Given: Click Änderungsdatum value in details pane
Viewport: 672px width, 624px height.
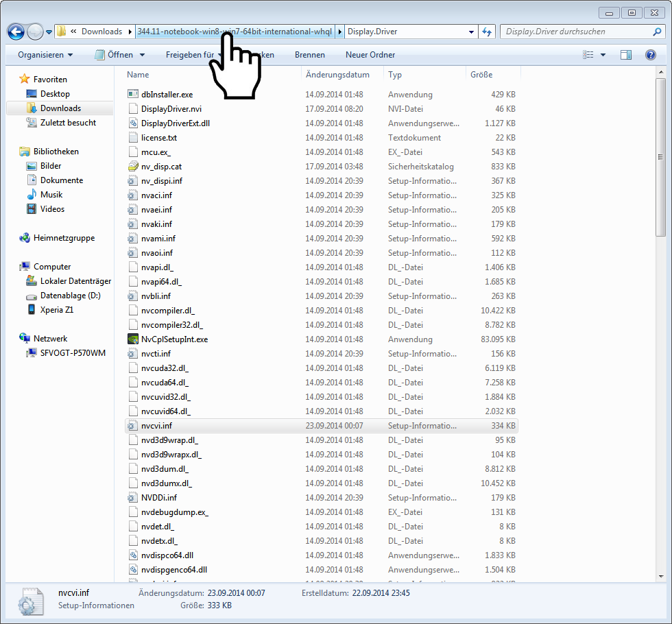Looking at the screenshot, I should click(236, 593).
